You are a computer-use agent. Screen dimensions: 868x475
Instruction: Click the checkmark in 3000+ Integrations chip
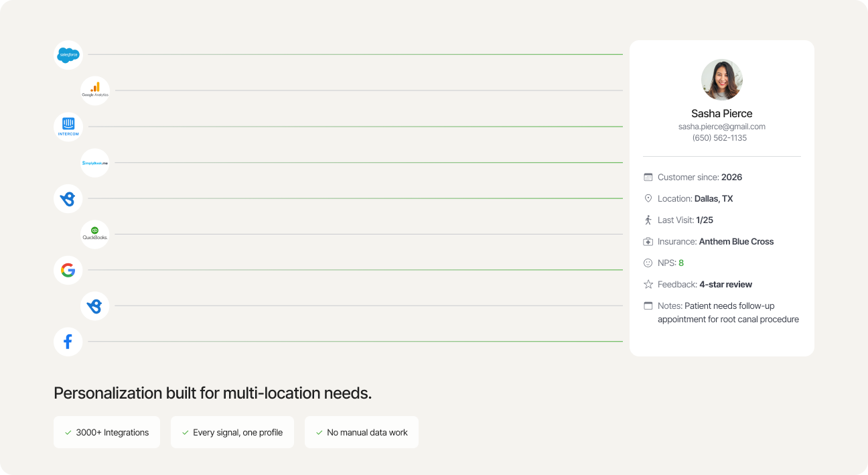(x=68, y=433)
